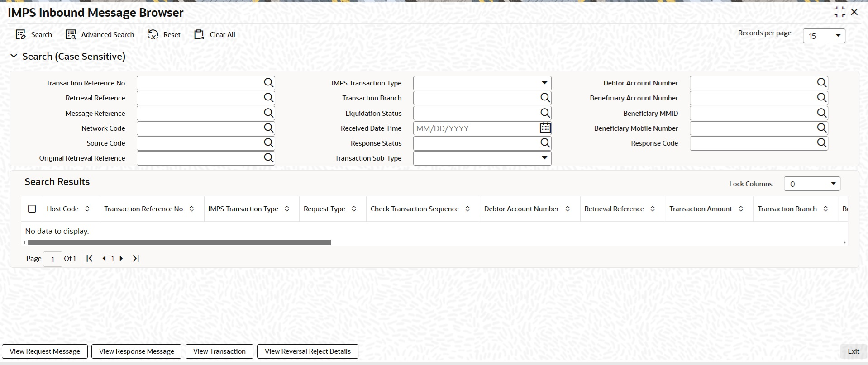Image resolution: width=868 pixels, height=365 pixels.
Task: Open Records per page dropdown
Action: tap(824, 36)
